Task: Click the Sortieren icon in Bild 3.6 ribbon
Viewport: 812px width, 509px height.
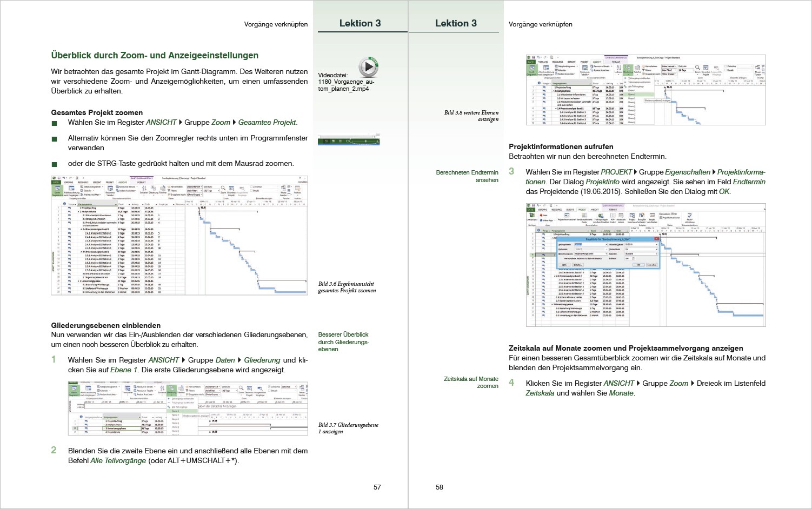Action: tap(143, 189)
